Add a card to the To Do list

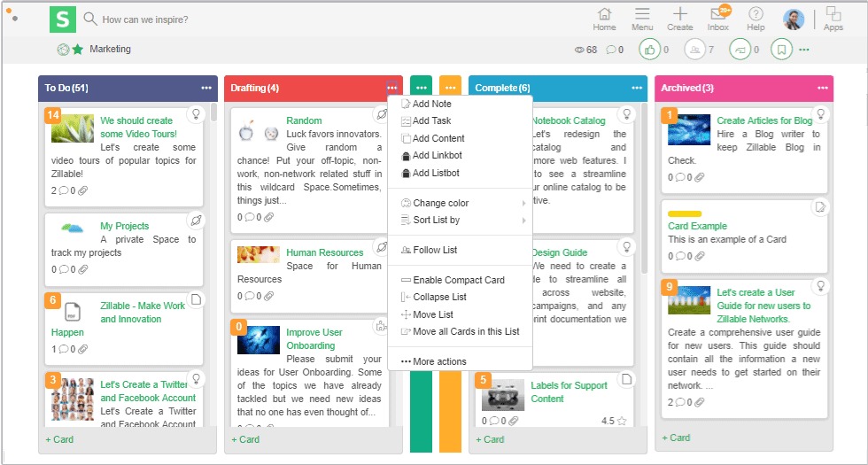[59, 439]
